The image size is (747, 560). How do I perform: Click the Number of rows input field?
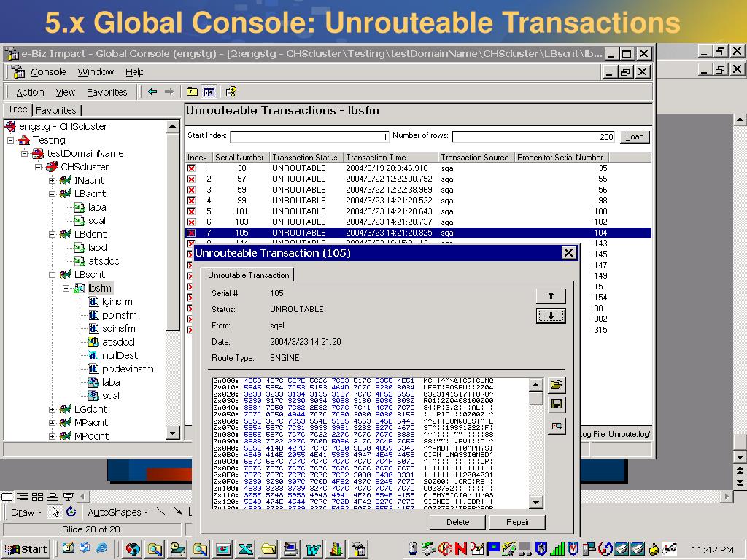(533, 136)
